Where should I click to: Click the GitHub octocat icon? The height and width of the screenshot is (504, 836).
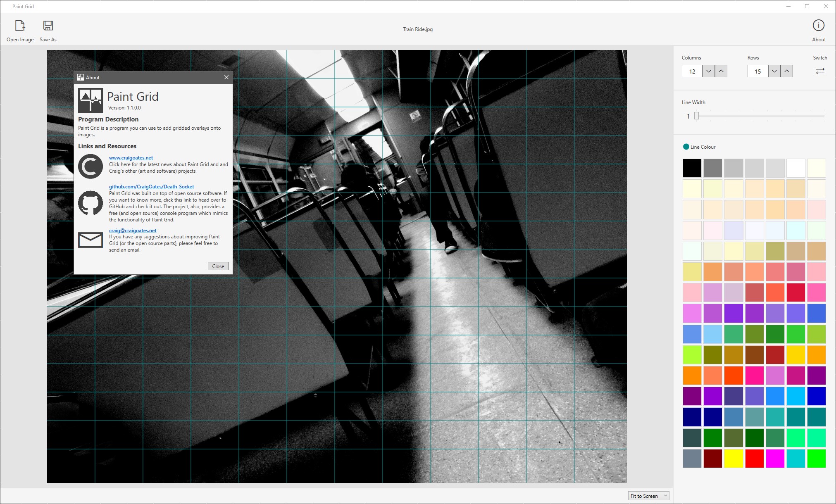pos(91,203)
